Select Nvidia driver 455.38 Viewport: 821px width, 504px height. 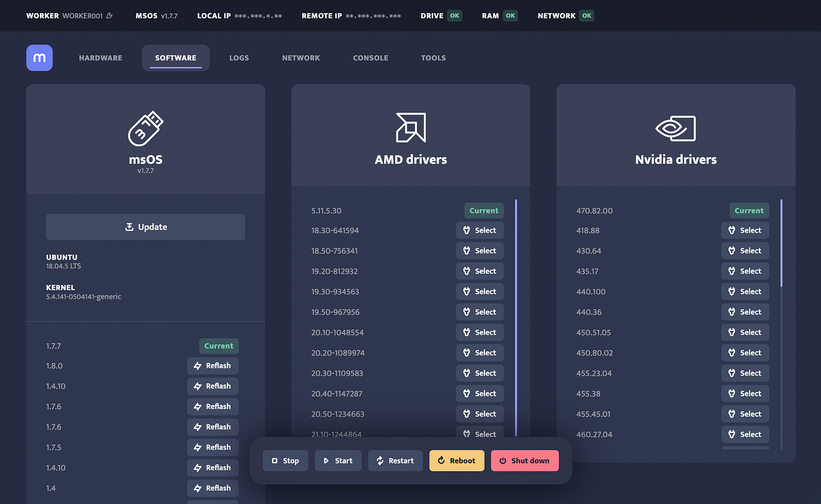[745, 393]
